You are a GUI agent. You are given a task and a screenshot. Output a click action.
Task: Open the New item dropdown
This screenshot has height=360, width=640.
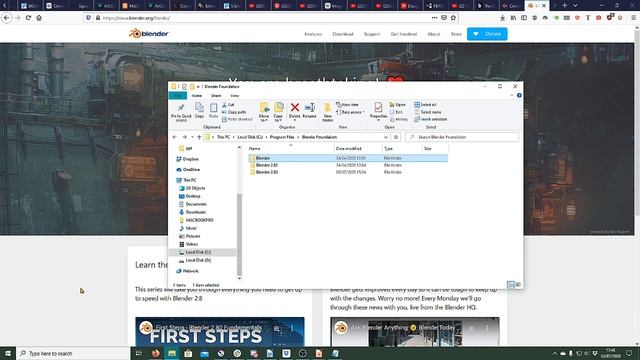[347, 105]
